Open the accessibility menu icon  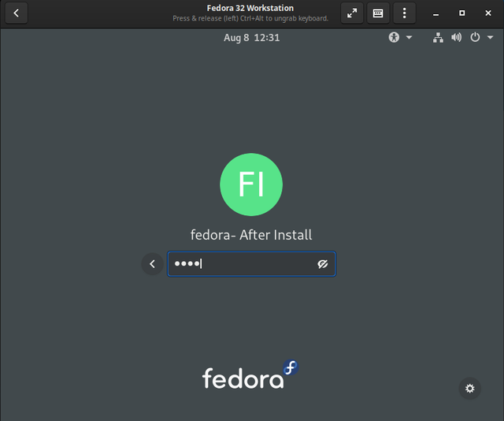394,37
